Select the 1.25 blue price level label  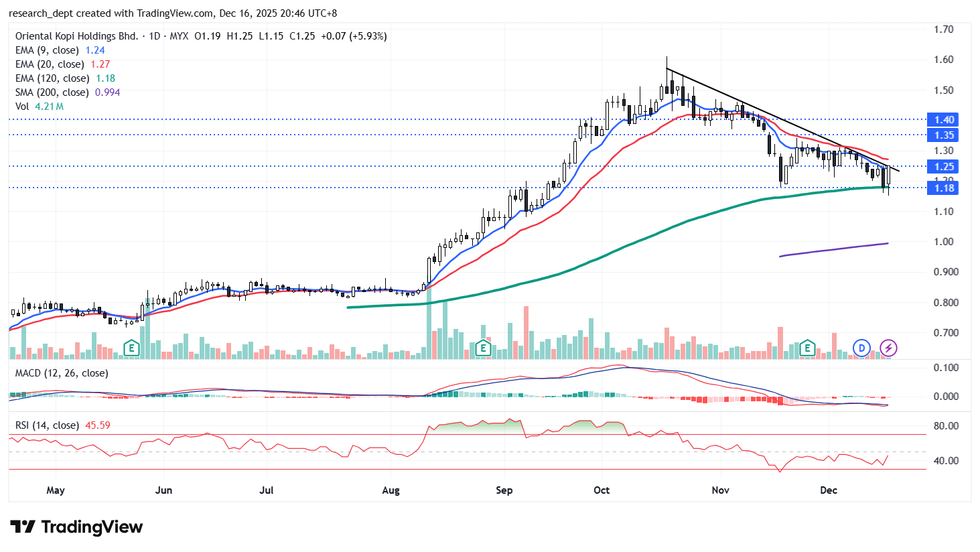coord(944,167)
